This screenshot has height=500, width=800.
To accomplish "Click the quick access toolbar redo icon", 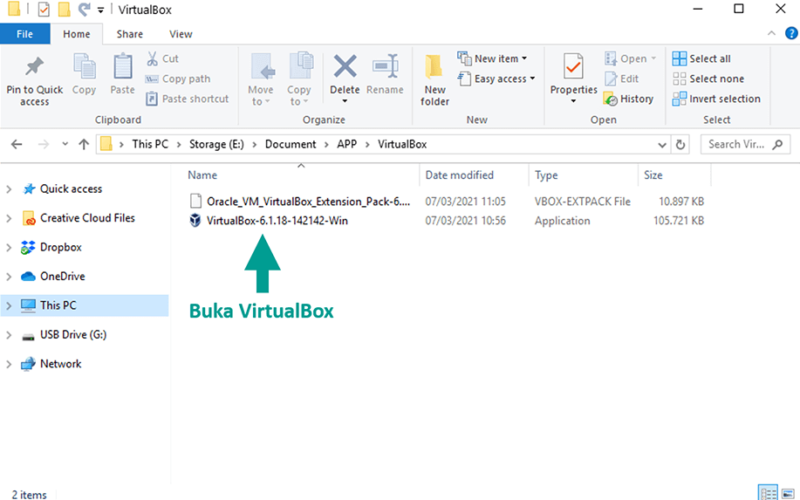I will 84,9.
